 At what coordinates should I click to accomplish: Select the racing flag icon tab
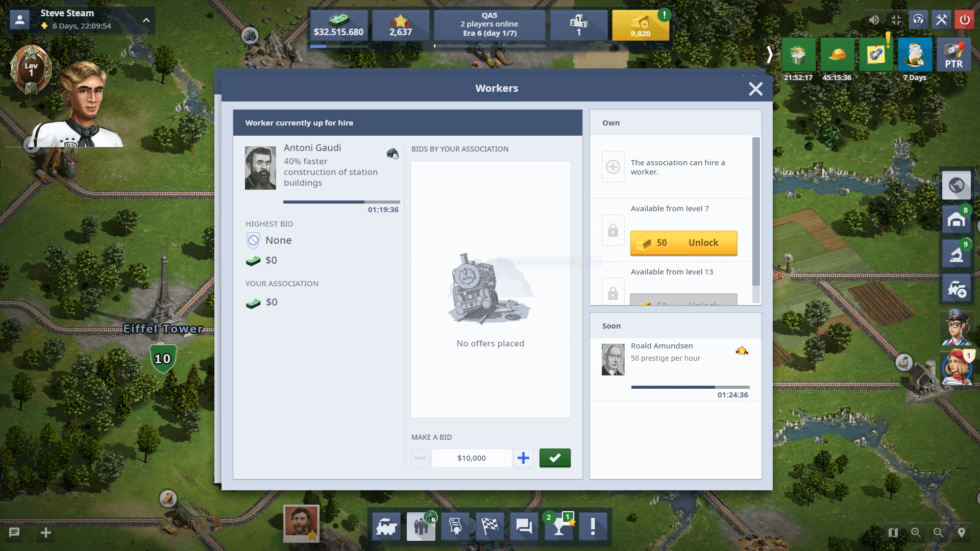click(489, 527)
